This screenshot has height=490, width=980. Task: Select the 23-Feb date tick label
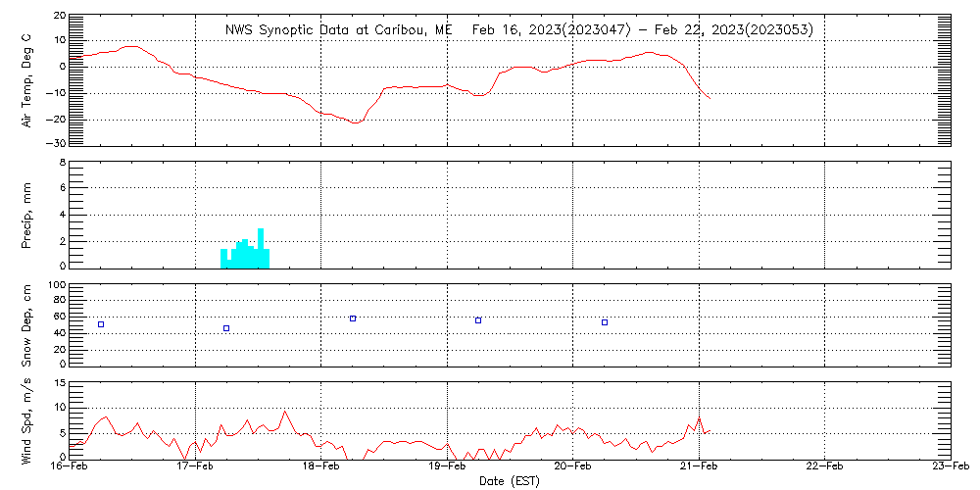[x=951, y=467]
